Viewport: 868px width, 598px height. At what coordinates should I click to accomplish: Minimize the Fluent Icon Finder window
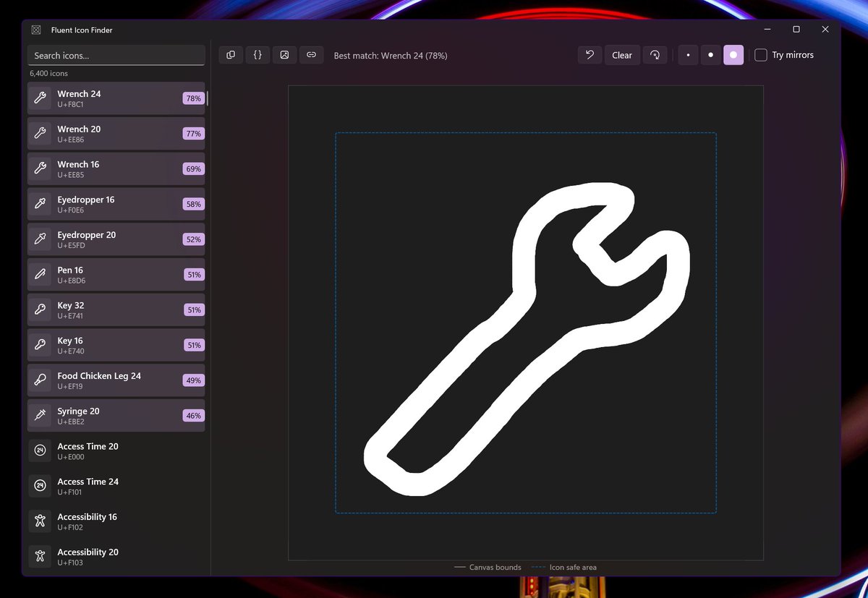pos(767,30)
